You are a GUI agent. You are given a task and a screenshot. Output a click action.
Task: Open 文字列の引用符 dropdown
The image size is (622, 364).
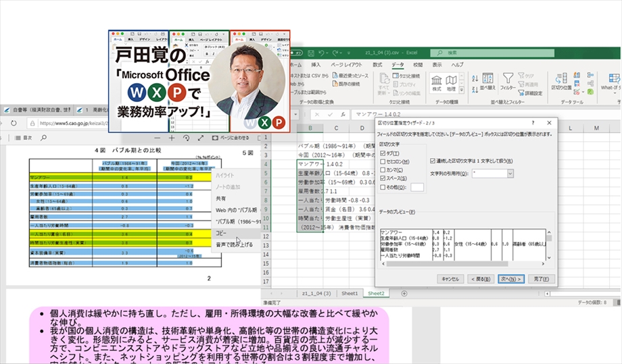[x=510, y=174]
